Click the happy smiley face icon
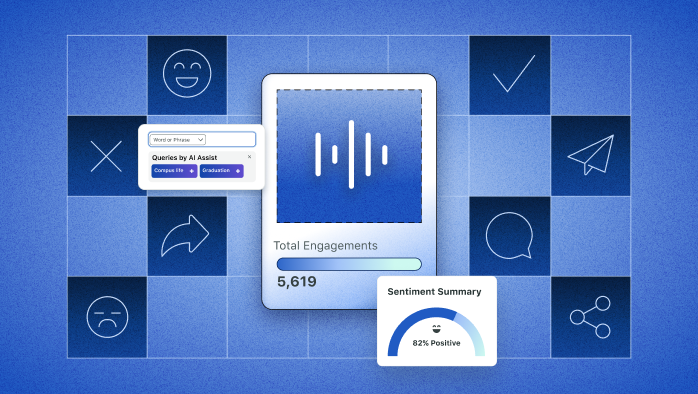 (187, 73)
